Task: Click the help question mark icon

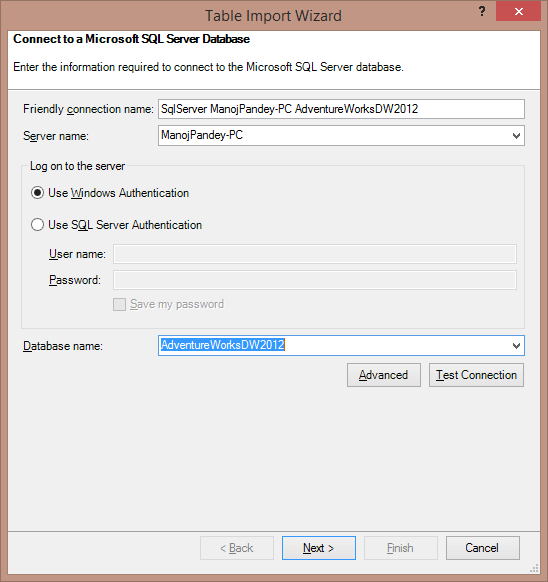Action: 482,12
